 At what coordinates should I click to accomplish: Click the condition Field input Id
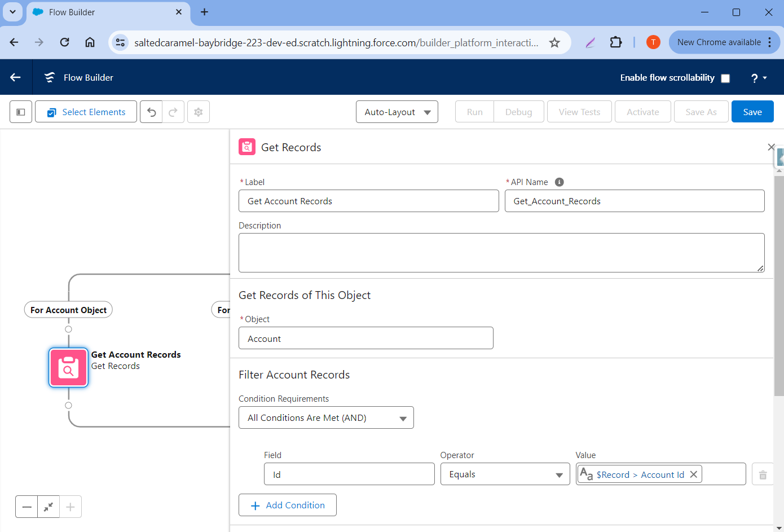[349, 474]
